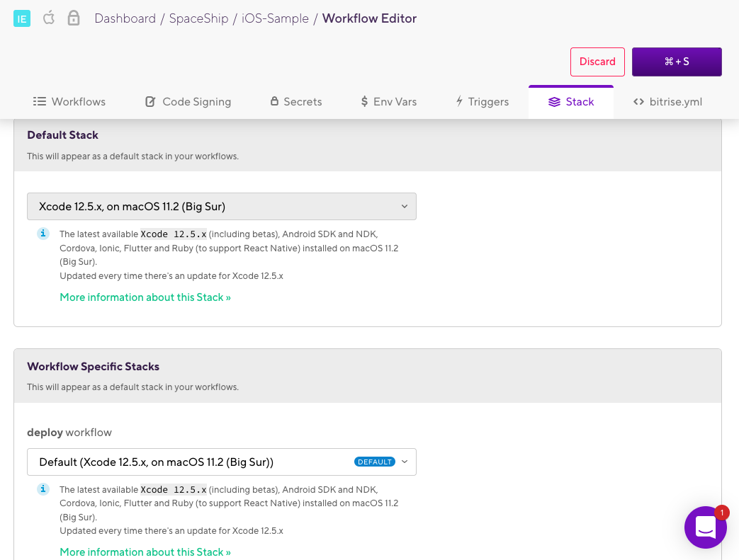739x560 pixels.
Task: Click Xcode 12.5.x code text under deploy workflow
Action: point(174,490)
